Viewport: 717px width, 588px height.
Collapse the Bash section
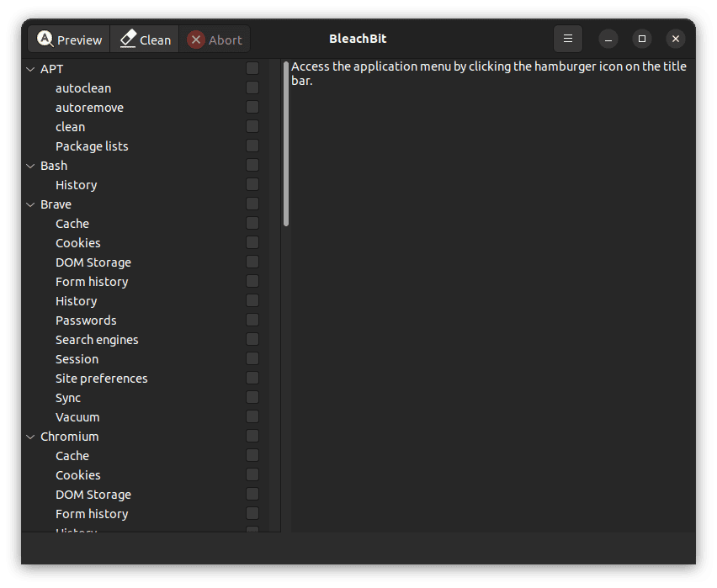30,165
